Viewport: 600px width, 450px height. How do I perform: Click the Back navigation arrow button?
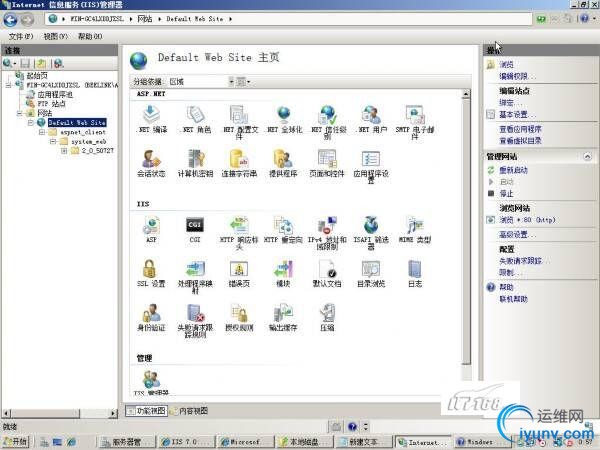coord(10,19)
